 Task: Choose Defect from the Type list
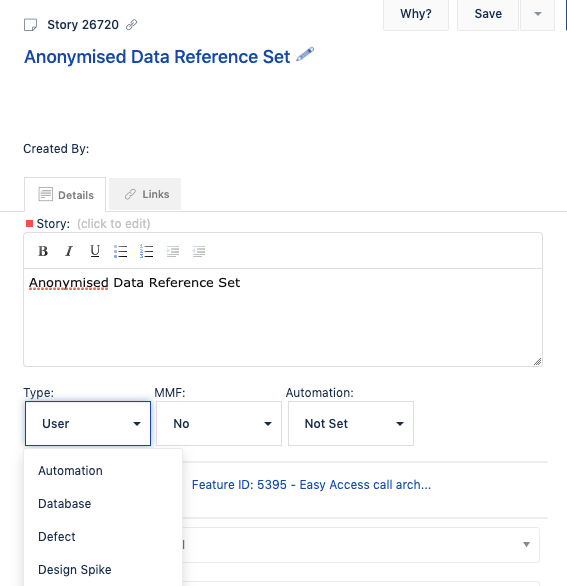(x=57, y=537)
